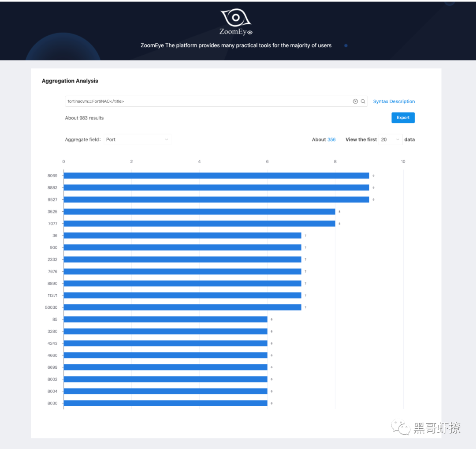476x449 pixels.
Task: Click the Export button
Action: click(403, 118)
